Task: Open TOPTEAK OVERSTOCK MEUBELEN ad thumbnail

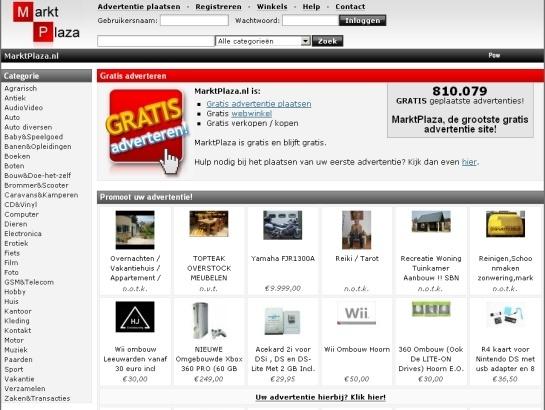Action: point(209,224)
